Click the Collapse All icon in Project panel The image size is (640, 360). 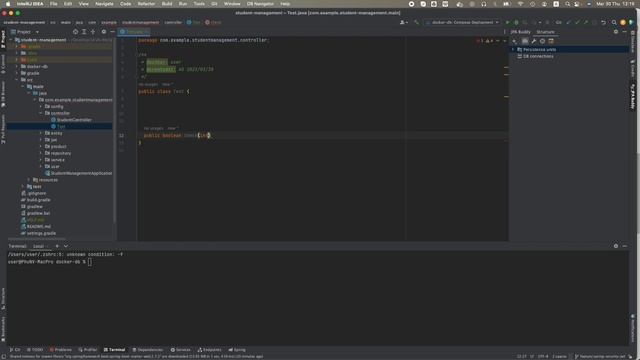(x=93, y=32)
